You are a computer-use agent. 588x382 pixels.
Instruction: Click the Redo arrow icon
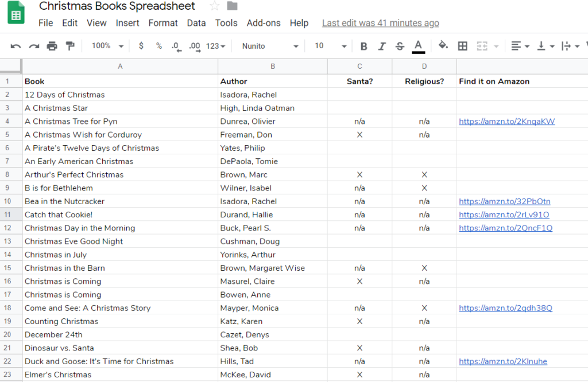pos(34,46)
